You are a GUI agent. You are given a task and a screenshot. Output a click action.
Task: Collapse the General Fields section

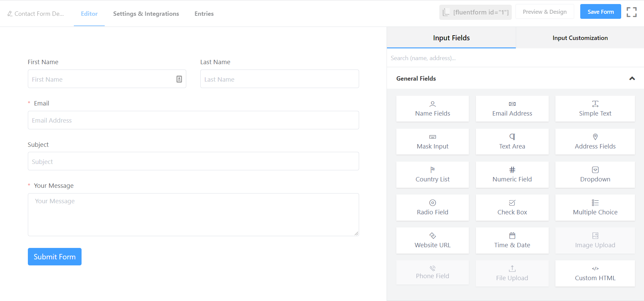tap(632, 79)
